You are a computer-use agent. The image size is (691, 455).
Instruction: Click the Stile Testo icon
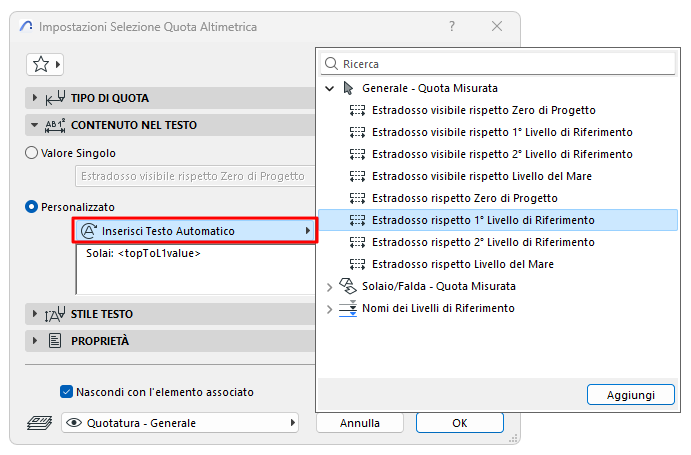coord(55,314)
